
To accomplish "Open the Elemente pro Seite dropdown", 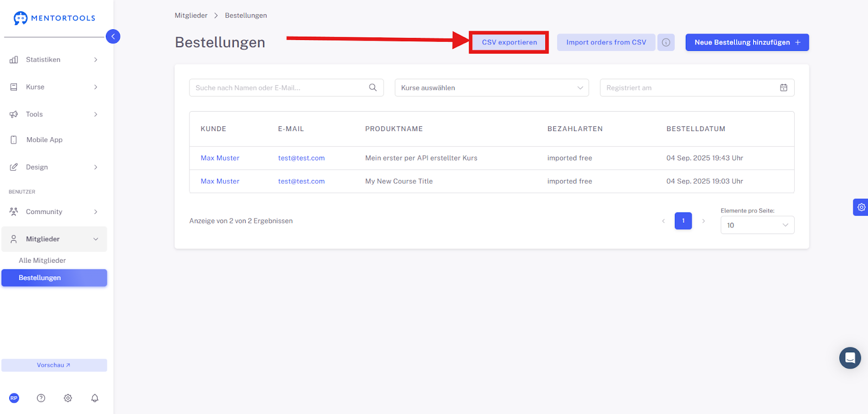I will tap(757, 225).
